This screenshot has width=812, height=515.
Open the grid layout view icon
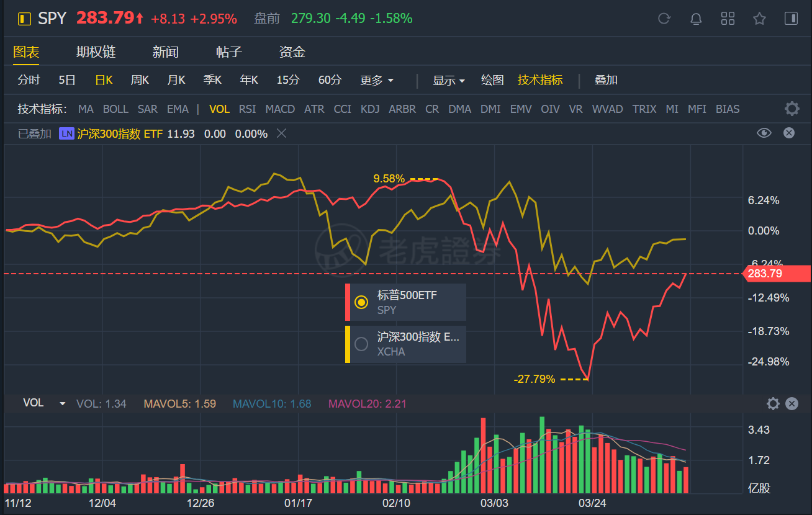(728, 18)
